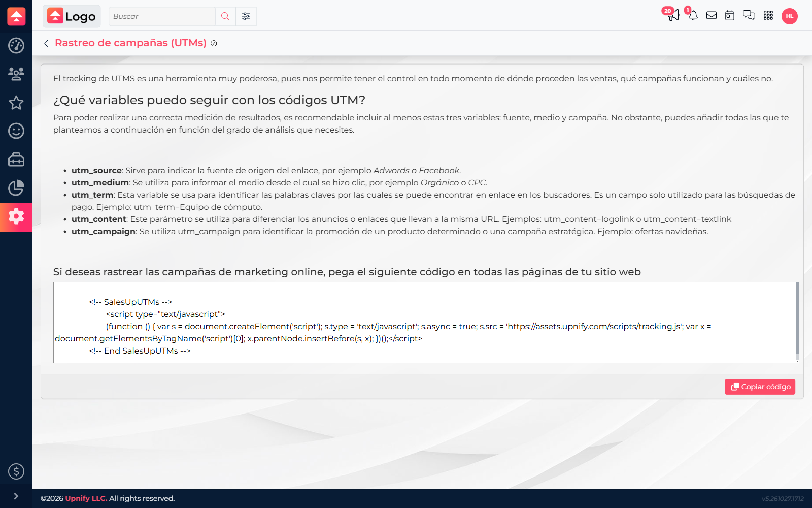
Task: Open the star favorites icon in sidebar
Action: coord(16,103)
